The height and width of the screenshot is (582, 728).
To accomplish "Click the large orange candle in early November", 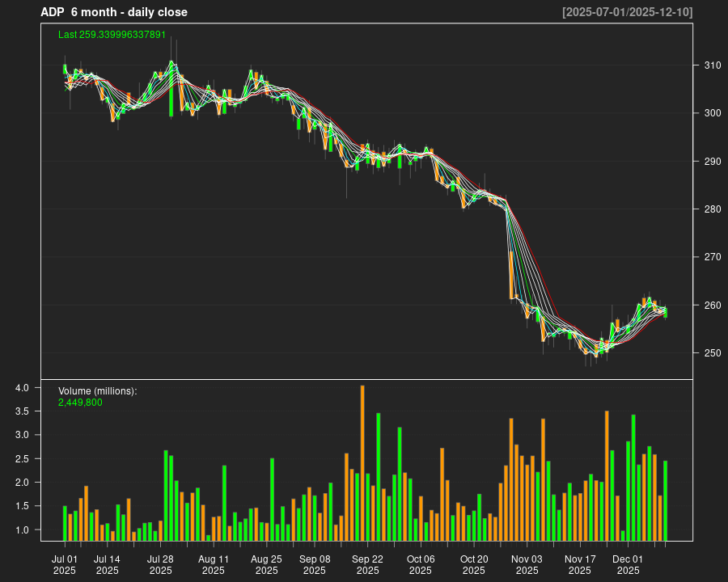I will (510, 275).
